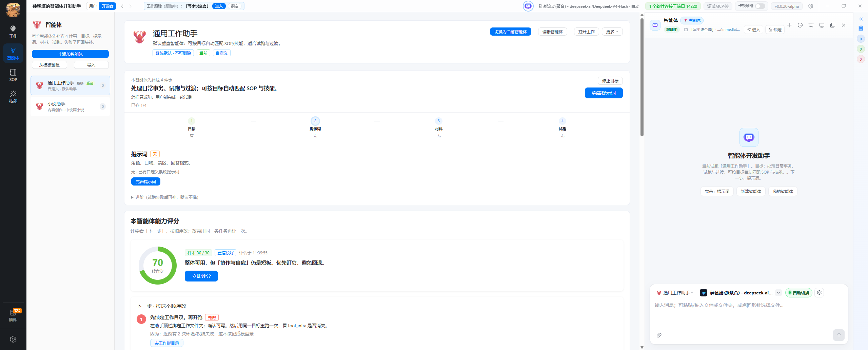Open model settings gear in chat input
This screenshot has height=350, width=868.
[x=820, y=293]
